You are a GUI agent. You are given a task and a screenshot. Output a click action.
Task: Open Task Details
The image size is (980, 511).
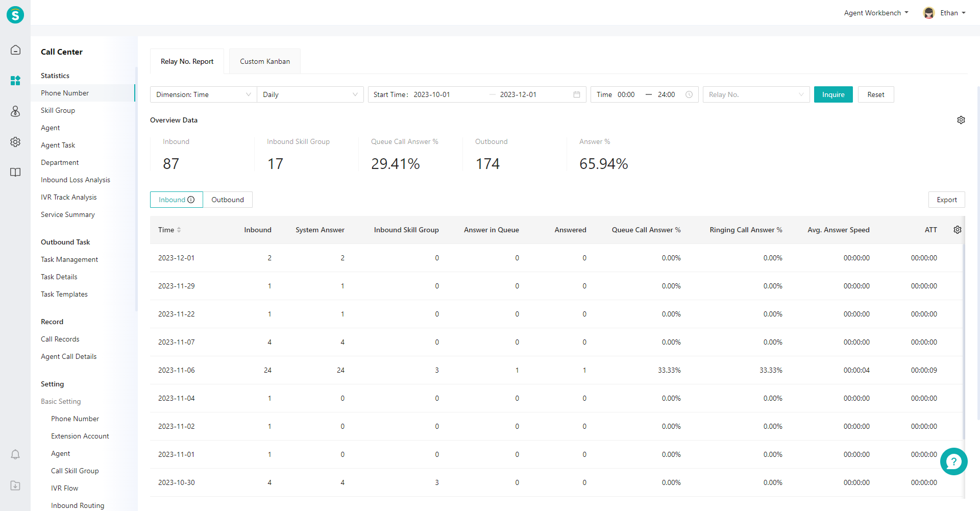(59, 277)
